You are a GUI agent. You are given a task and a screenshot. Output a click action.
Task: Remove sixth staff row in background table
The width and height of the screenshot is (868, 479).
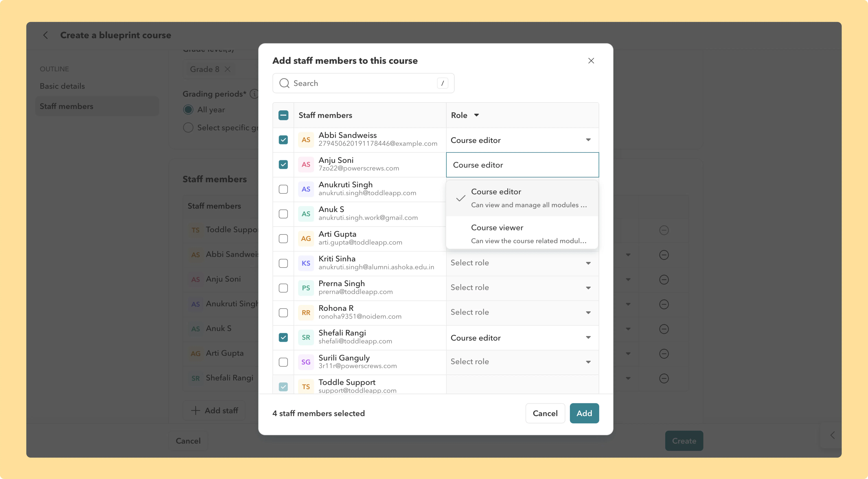tap(664, 354)
